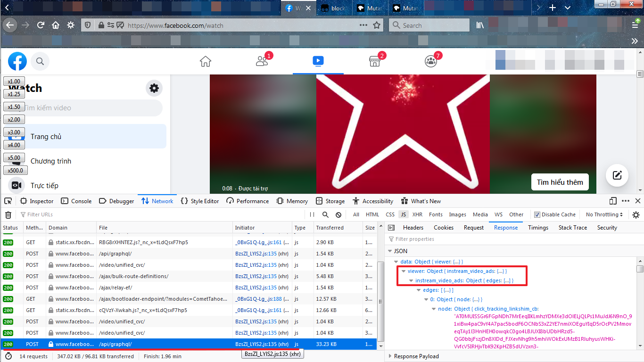Open the Firefox hamburger menu

coord(635,25)
